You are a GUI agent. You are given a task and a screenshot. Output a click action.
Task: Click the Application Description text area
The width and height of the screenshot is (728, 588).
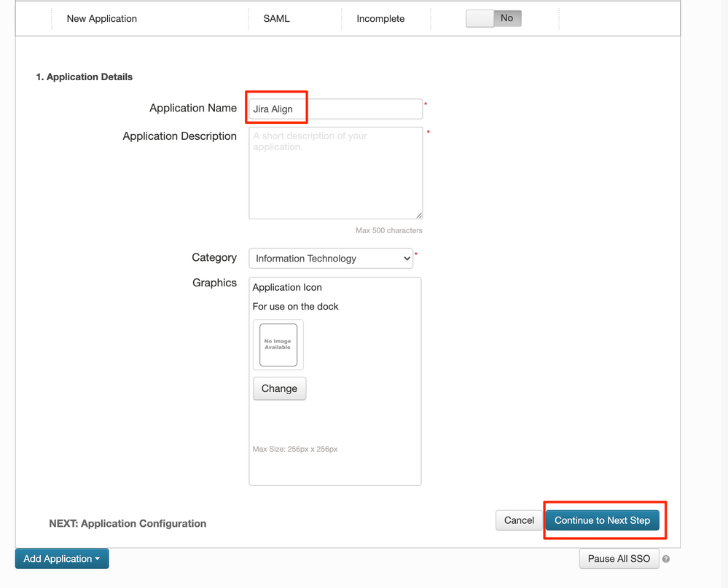point(336,173)
